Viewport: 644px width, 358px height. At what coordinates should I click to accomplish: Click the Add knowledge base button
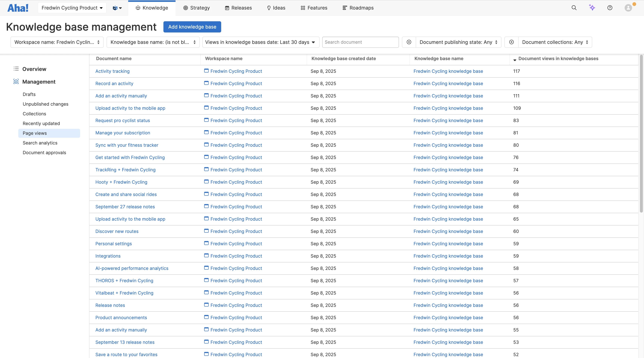click(192, 27)
